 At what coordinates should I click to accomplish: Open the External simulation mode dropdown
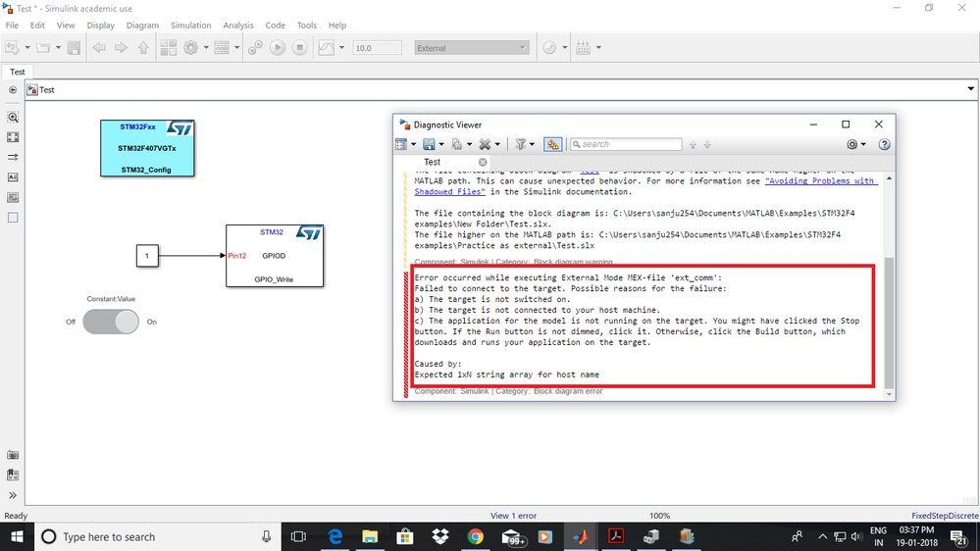point(472,47)
